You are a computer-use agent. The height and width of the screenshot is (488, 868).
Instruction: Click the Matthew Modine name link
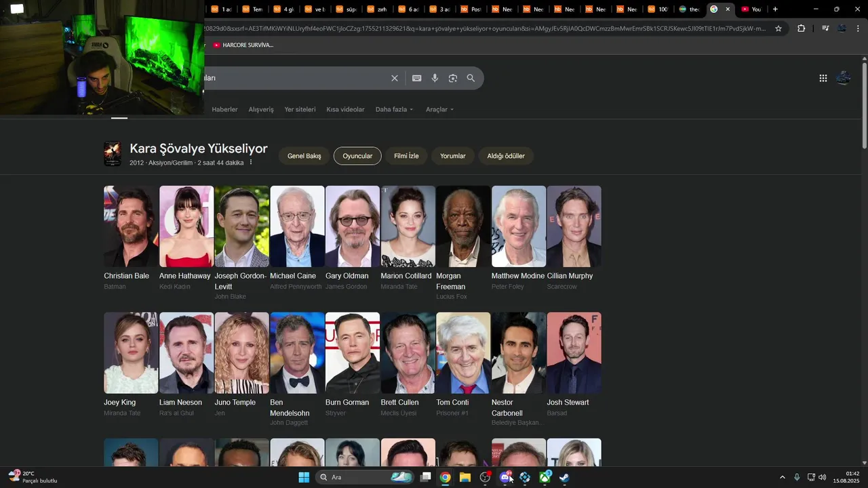(518, 276)
